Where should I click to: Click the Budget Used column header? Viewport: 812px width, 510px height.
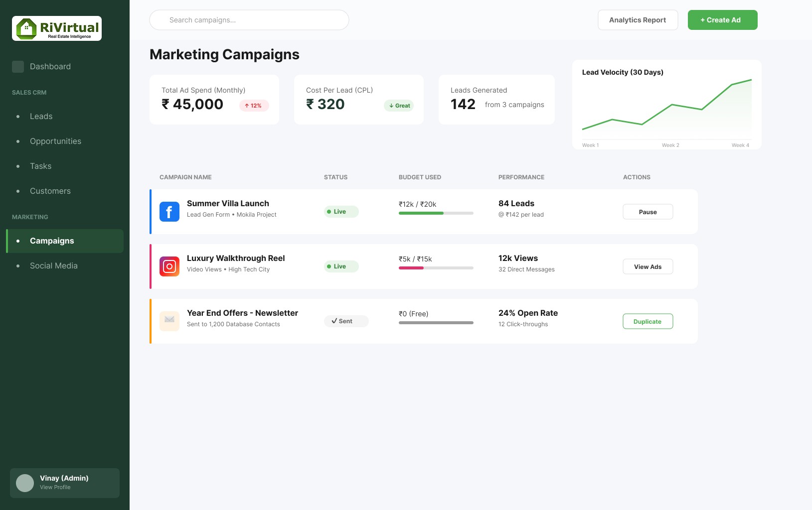tap(420, 177)
